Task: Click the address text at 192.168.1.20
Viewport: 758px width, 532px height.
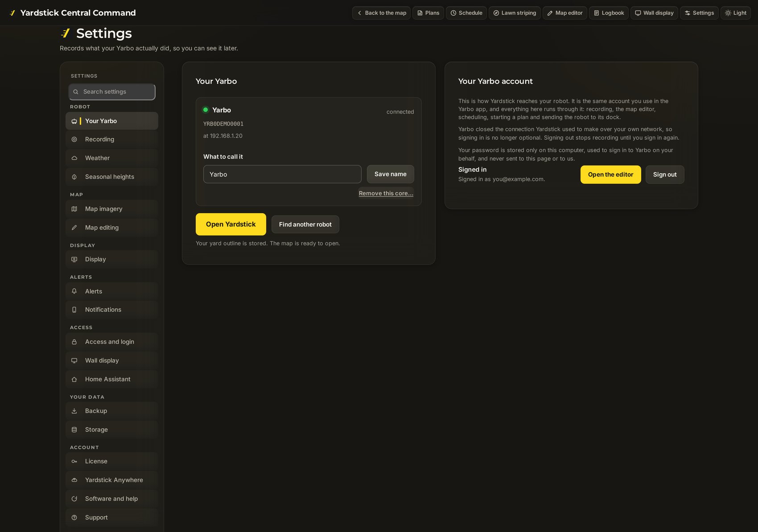Action: pyautogui.click(x=223, y=136)
